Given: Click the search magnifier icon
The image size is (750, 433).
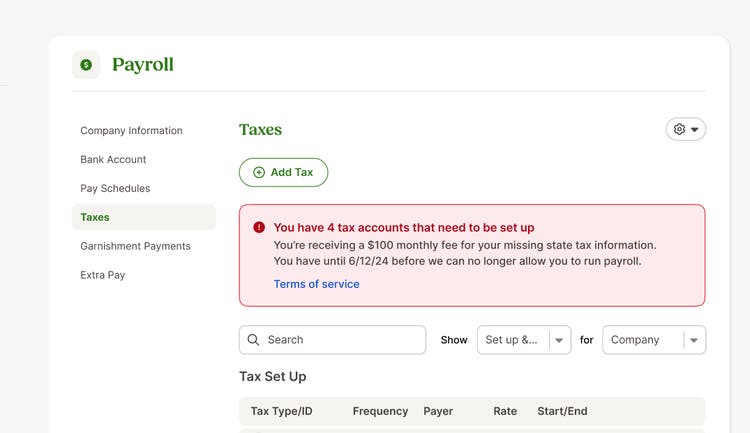Looking at the screenshot, I should pyautogui.click(x=254, y=340).
